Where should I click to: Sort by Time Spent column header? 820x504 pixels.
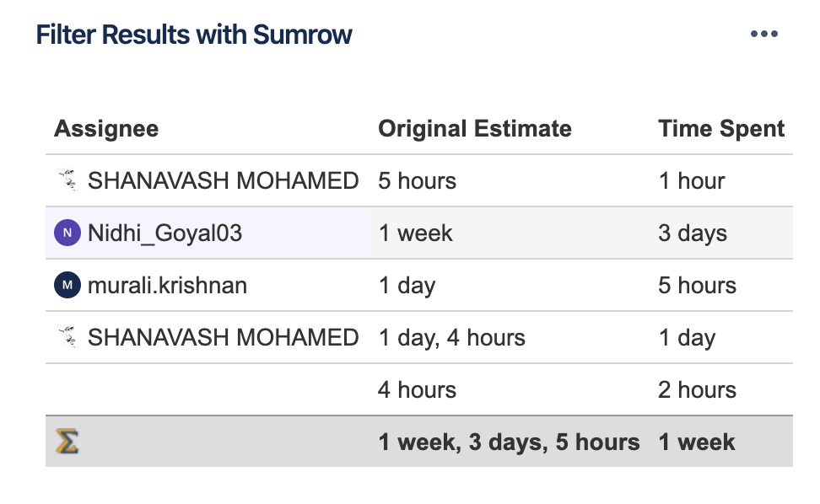[721, 128]
